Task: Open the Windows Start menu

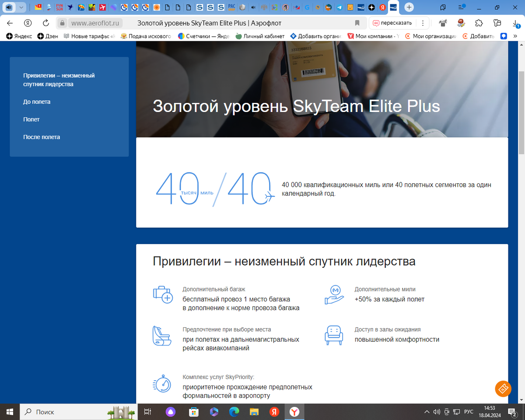Action: (x=10, y=412)
